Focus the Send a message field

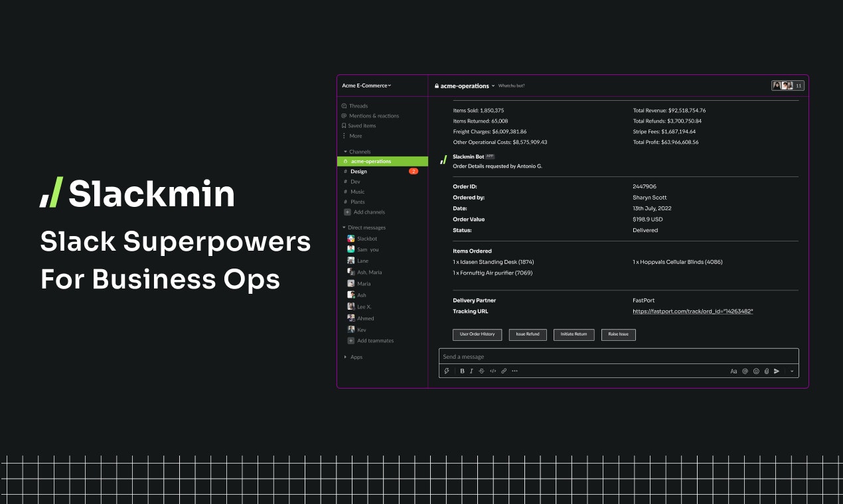click(619, 357)
